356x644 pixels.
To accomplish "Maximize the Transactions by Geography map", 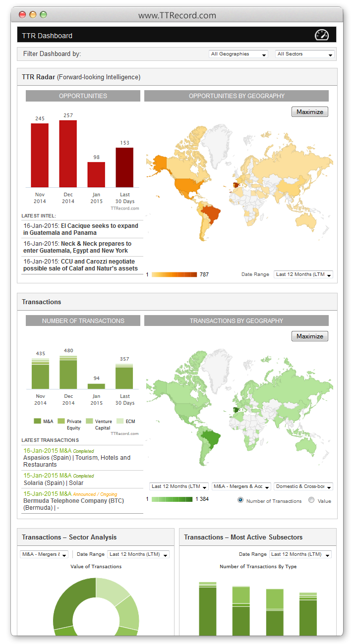I will (x=310, y=336).
